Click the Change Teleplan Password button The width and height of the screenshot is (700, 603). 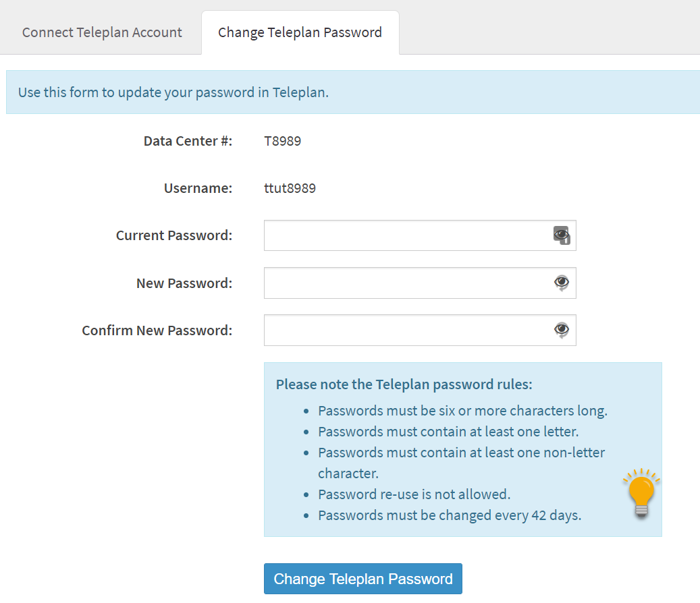click(x=363, y=579)
